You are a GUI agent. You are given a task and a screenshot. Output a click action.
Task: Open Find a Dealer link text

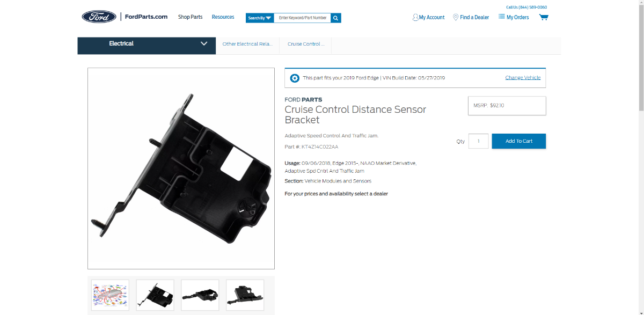474,17
